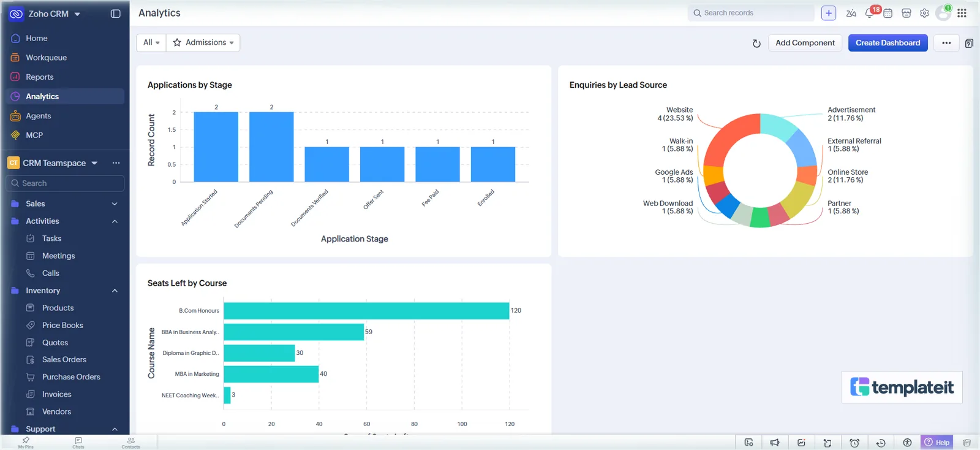Open the accessibility icon in bottom bar
Viewport: 980px width, 450px height.
(907, 443)
